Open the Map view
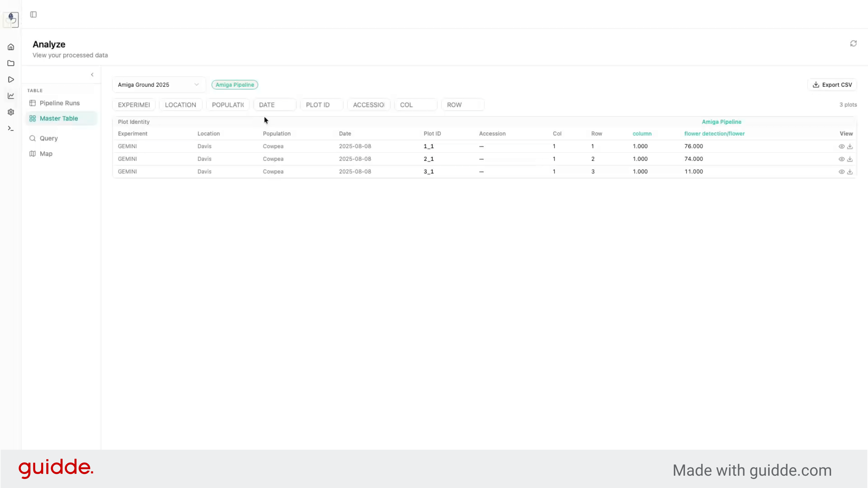 click(x=61, y=154)
